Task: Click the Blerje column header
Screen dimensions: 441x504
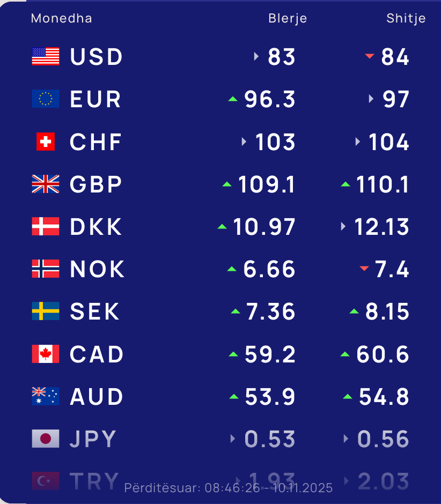Action: (288, 18)
